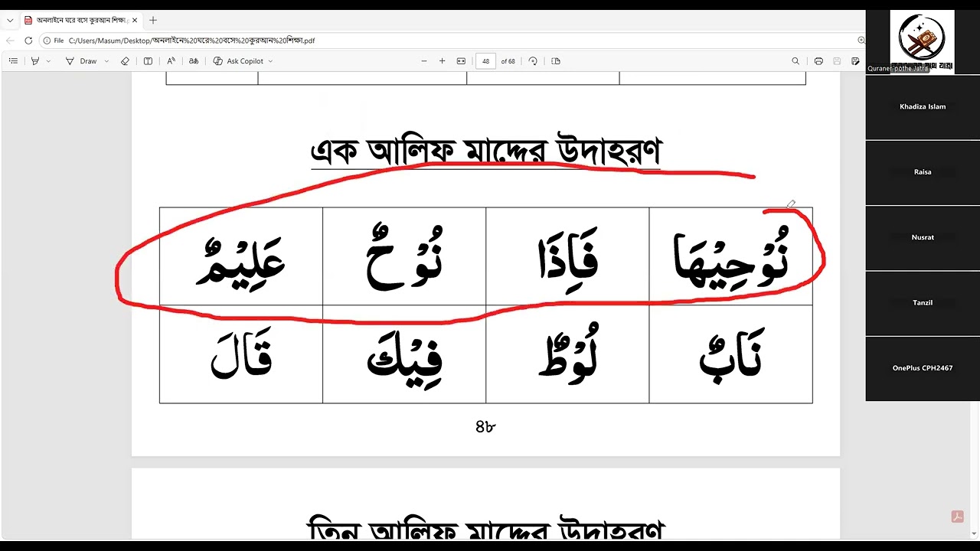
Task: Select the Erase tool
Action: tap(125, 61)
